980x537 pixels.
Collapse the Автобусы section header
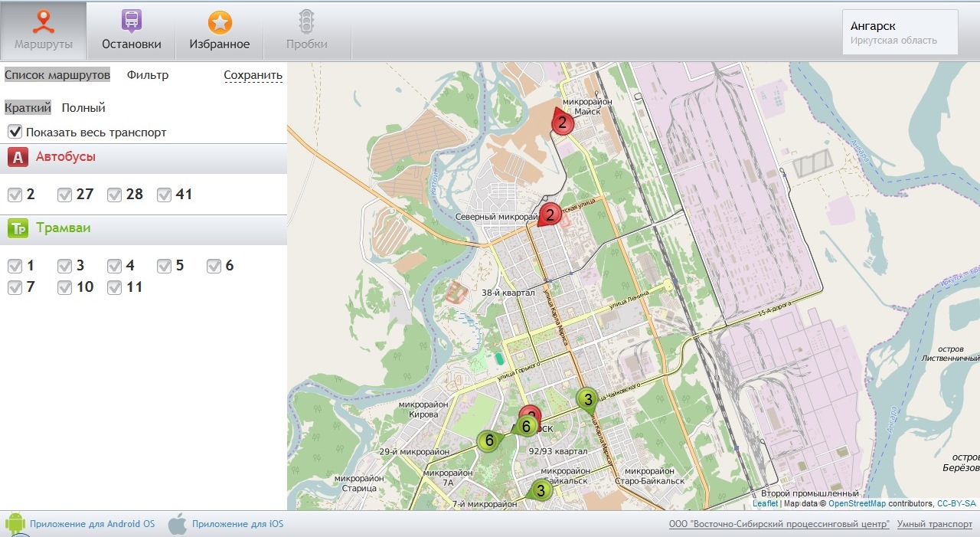pos(143,157)
